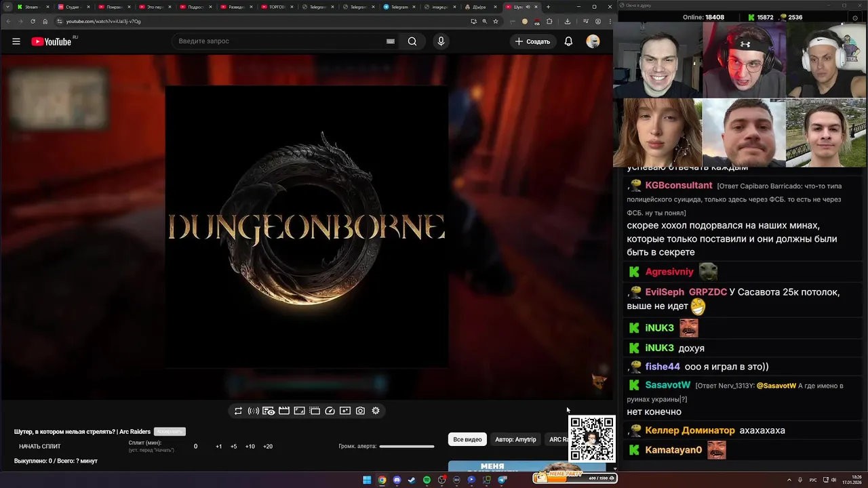Viewport: 868px width, 488px height.
Task: Switch to the 'image.png' browser tab
Action: [439, 7]
